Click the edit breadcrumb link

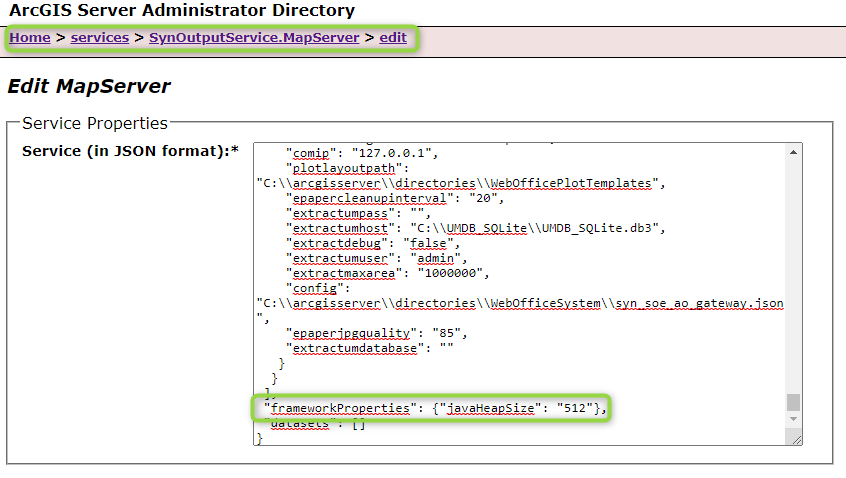pyautogui.click(x=393, y=38)
